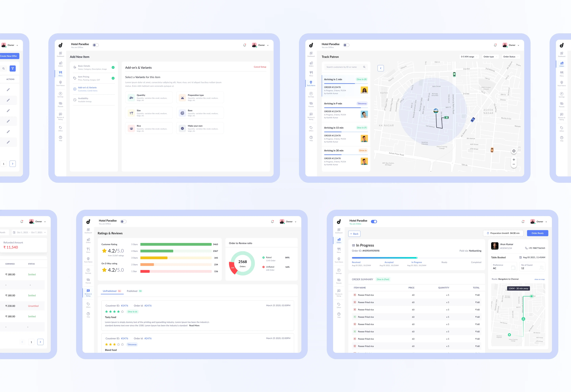This screenshot has height=392, width=571.
Task: Select the Availability setup step
Action: (83, 99)
